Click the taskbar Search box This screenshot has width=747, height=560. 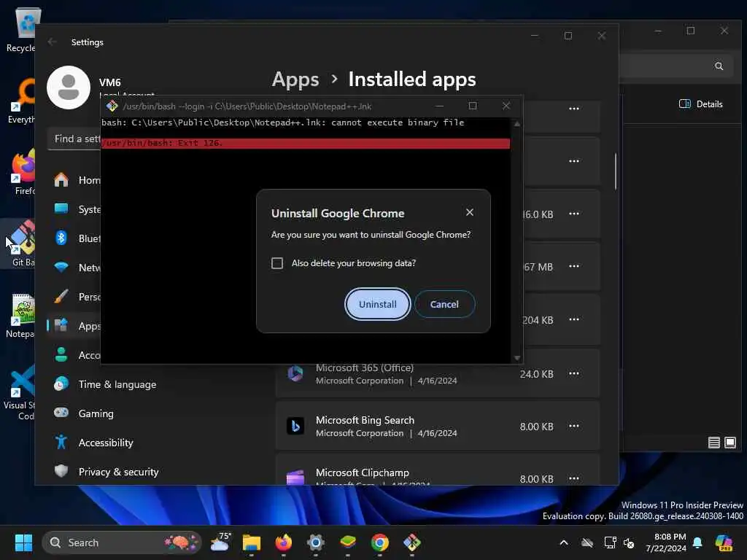[x=122, y=542]
